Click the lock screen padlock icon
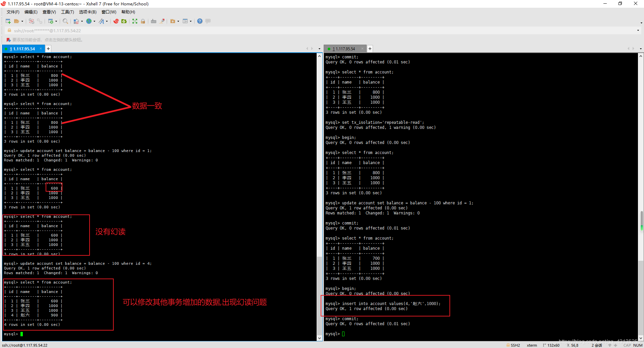Viewport: 644px width, 348px height. click(x=143, y=21)
